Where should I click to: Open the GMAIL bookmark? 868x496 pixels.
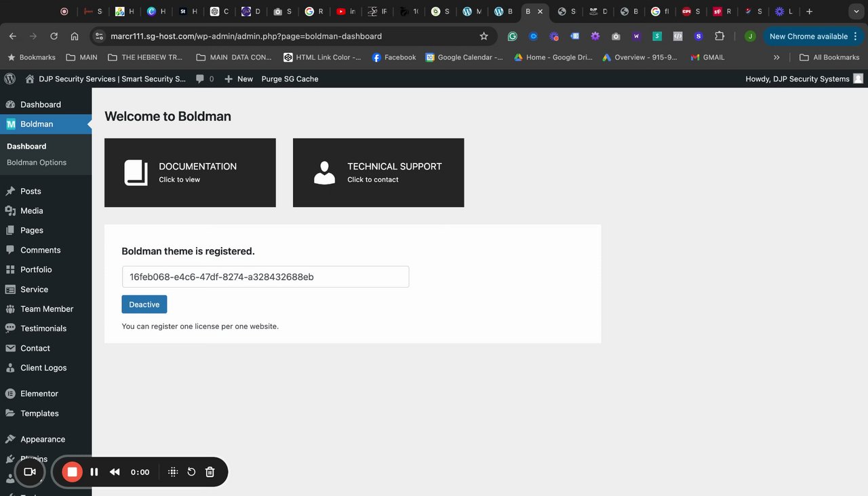[x=707, y=58]
